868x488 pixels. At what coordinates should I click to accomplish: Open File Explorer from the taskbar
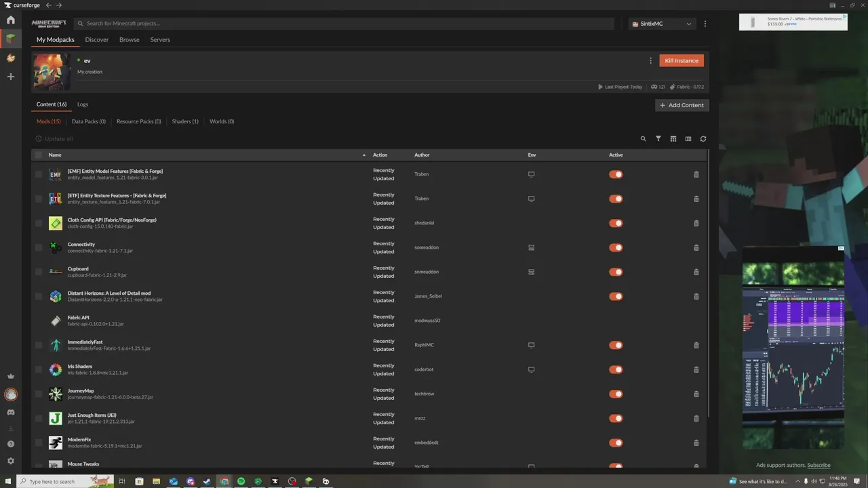(x=156, y=481)
